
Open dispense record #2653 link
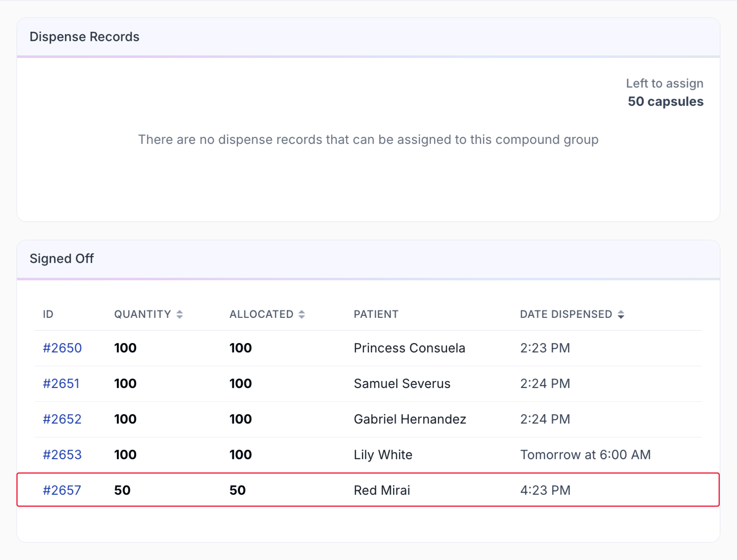pyautogui.click(x=62, y=455)
